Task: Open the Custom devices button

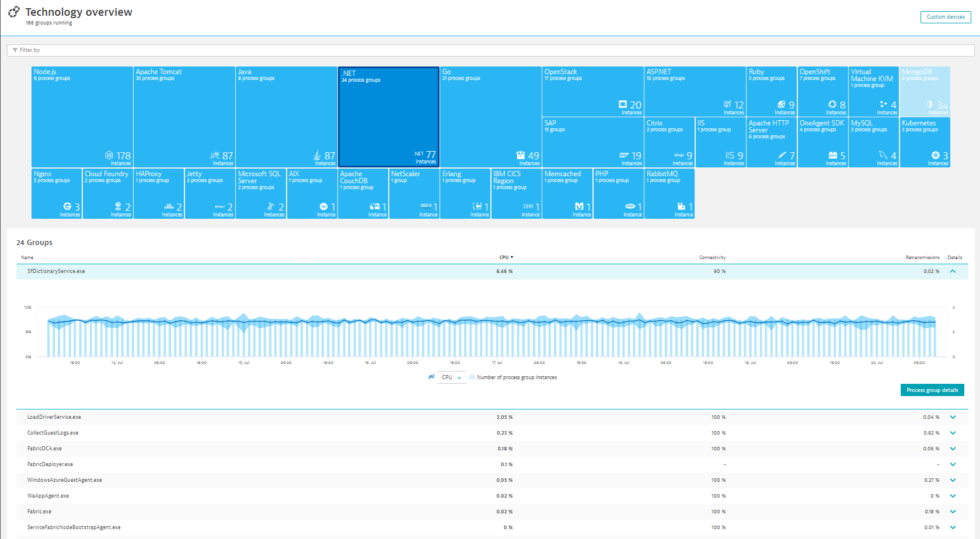Action: [946, 17]
